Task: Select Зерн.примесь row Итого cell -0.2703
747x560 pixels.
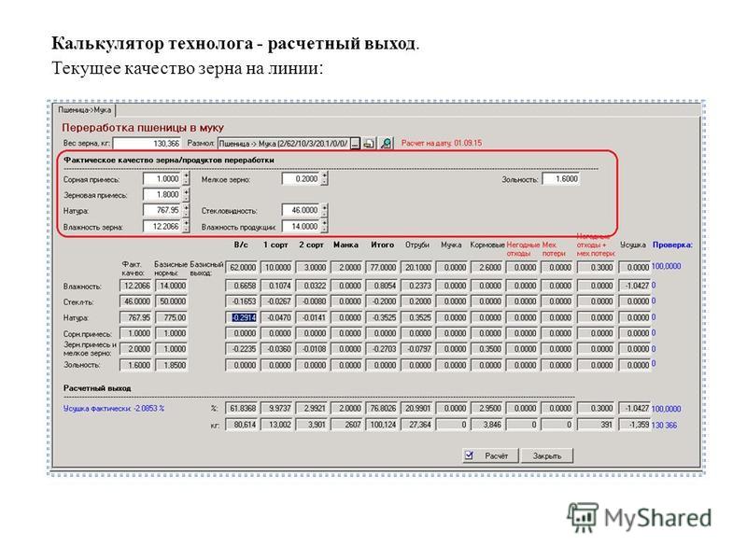Action: [383, 349]
